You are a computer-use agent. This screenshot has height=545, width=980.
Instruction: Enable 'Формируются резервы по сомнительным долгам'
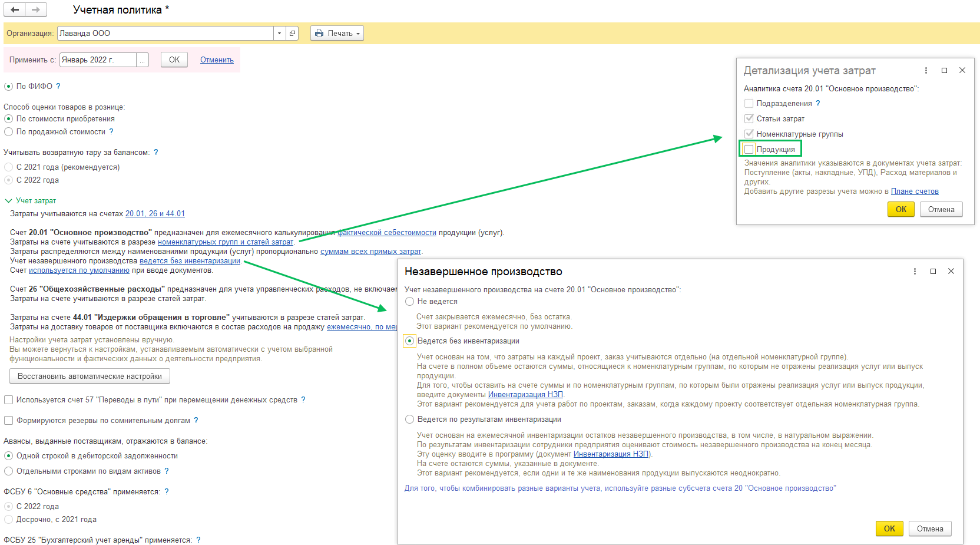click(9, 420)
